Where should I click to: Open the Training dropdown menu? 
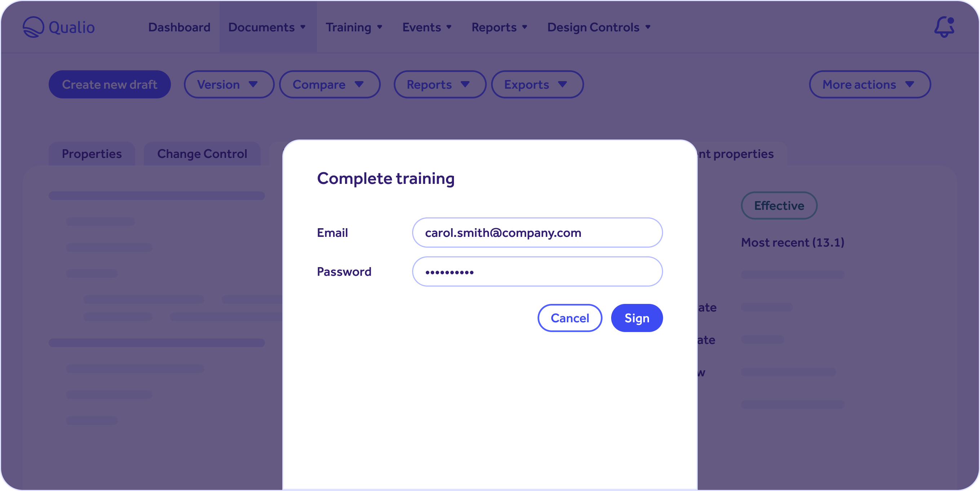tap(354, 27)
